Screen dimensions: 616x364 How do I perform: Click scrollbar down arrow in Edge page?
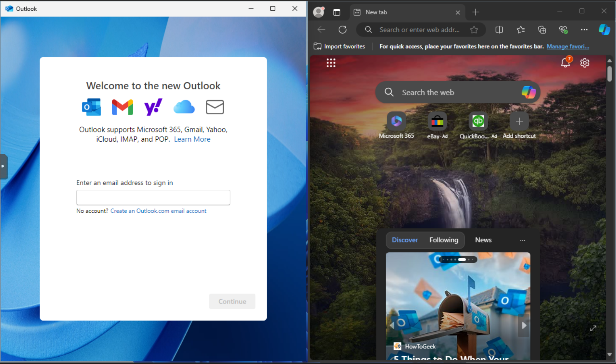(x=609, y=355)
